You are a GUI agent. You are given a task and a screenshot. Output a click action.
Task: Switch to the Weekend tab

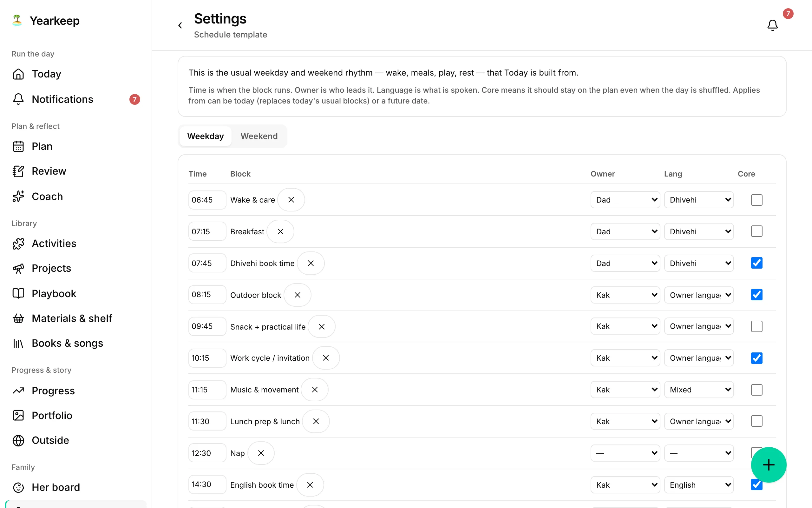pos(259,136)
